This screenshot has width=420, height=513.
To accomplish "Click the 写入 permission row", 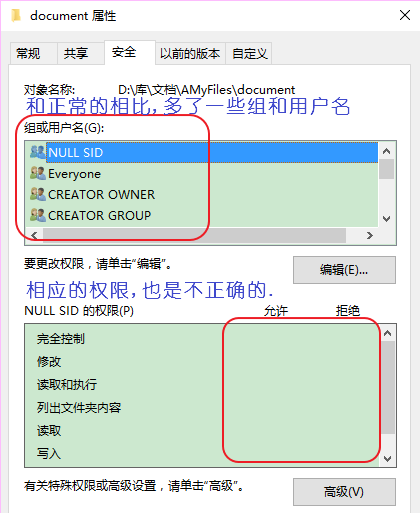I will tap(202, 454).
